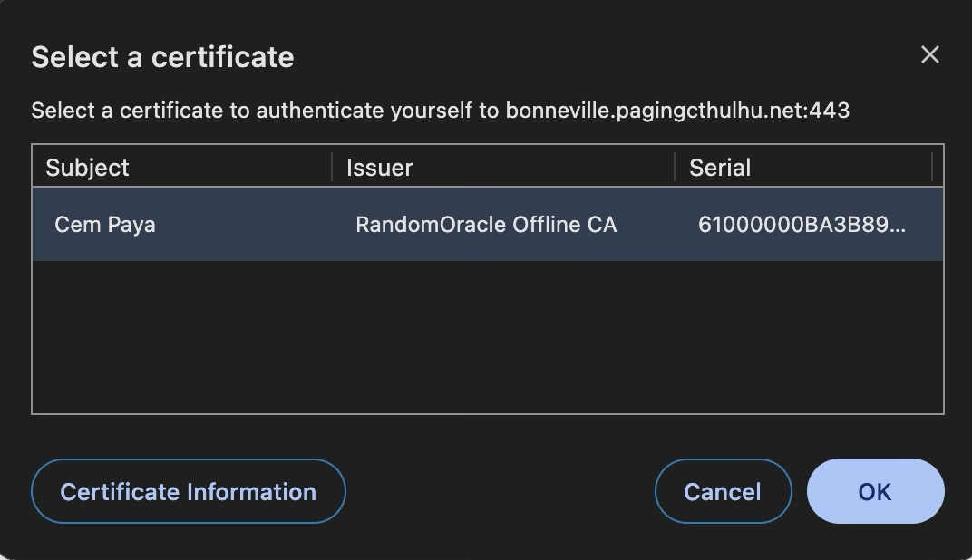Confirm the selection with the OK button

coord(875,491)
